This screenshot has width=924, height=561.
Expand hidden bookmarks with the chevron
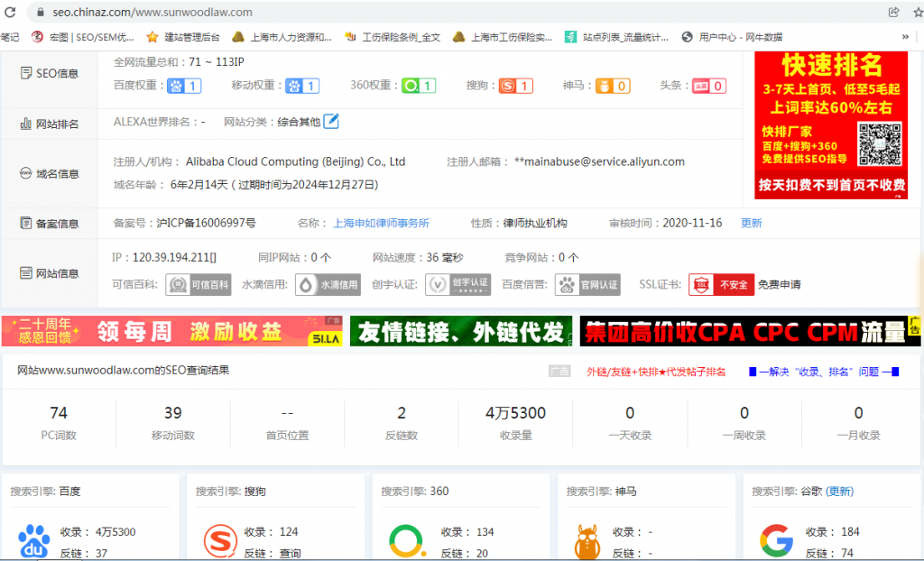[905, 37]
